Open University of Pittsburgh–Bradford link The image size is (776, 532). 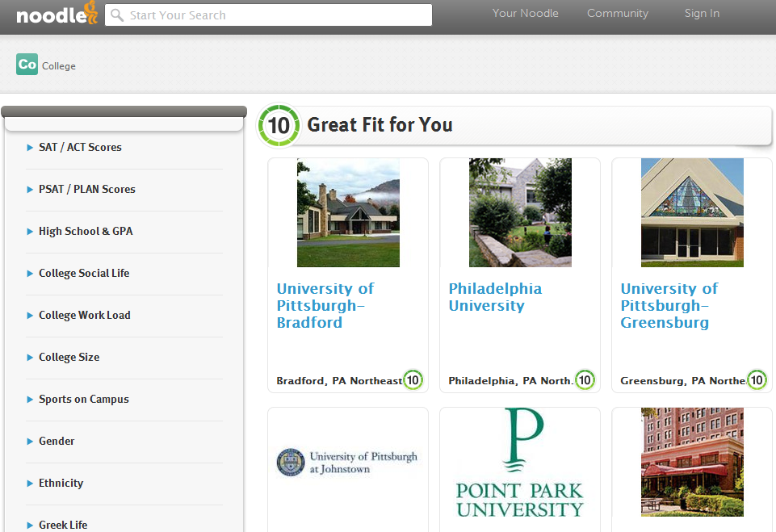325,305
